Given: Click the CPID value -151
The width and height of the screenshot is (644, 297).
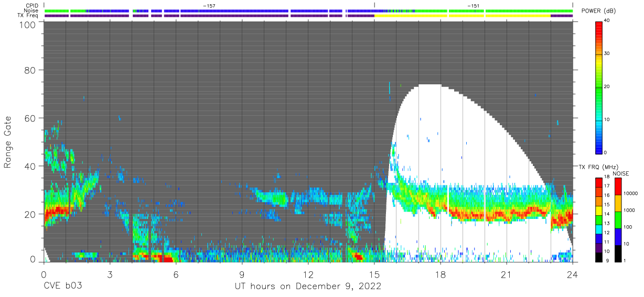Looking at the screenshot, I should click(473, 6).
